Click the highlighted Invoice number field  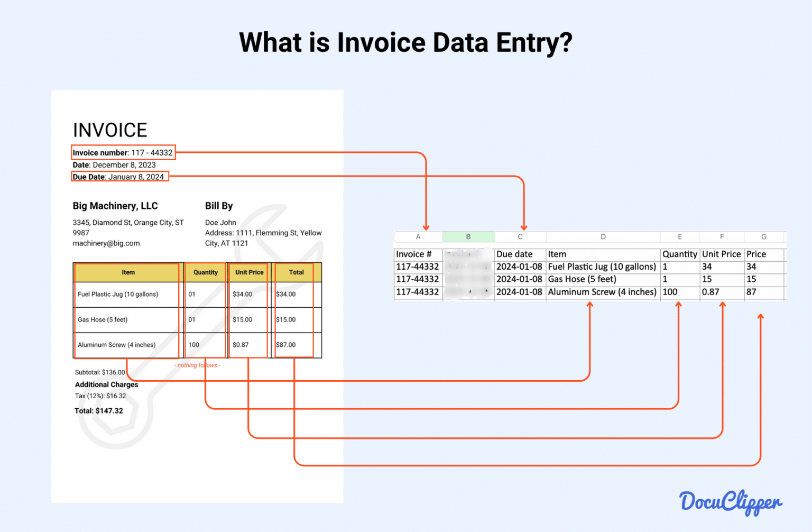(123, 152)
